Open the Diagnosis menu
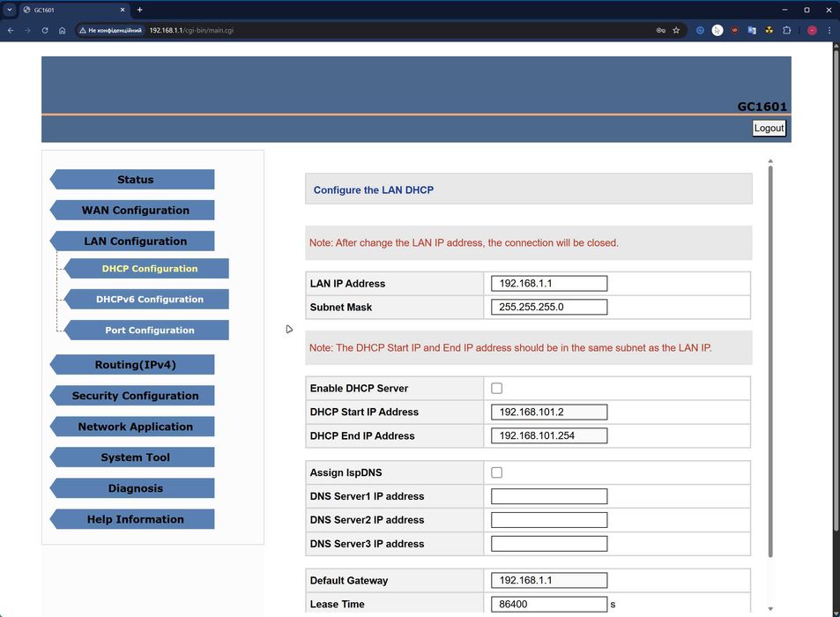This screenshot has height=617, width=840. [132, 488]
